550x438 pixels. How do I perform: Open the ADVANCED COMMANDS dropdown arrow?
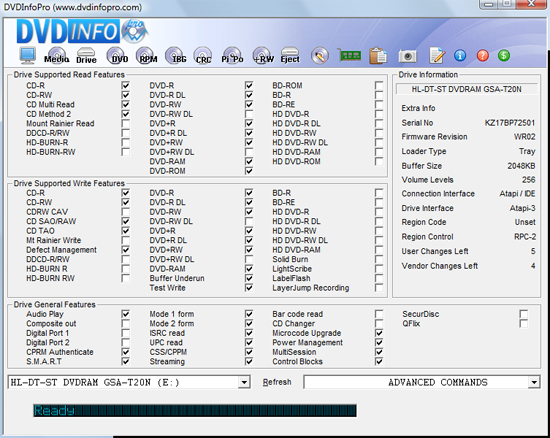coord(534,382)
